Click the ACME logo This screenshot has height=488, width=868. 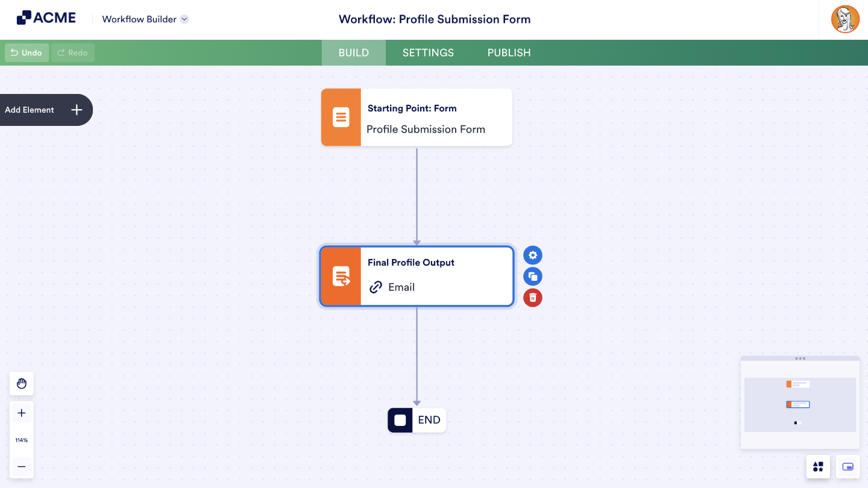click(x=46, y=18)
